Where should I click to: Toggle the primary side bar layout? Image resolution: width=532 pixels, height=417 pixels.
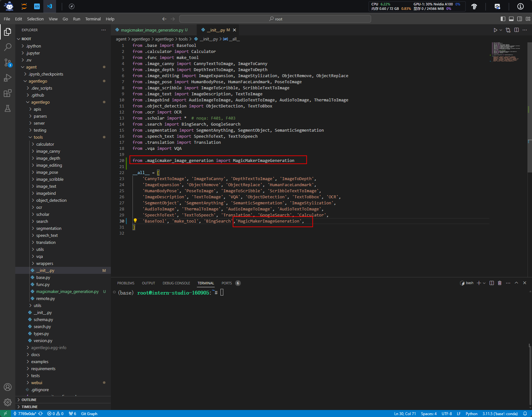pos(503,19)
